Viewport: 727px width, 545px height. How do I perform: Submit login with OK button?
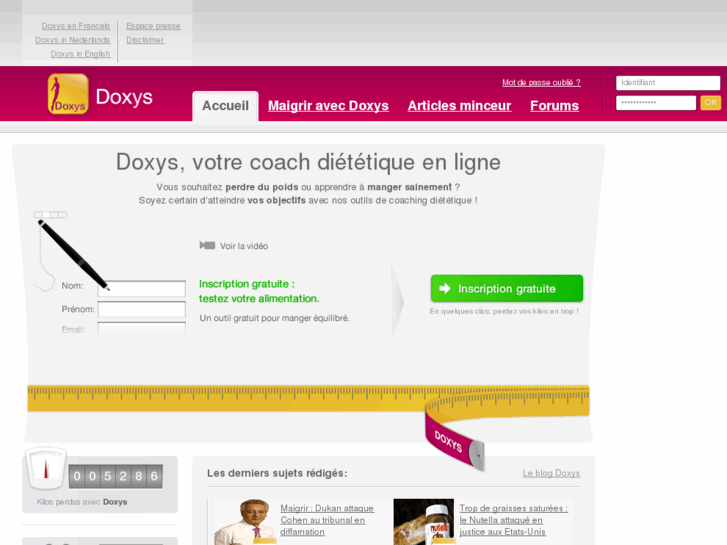[x=710, y=103]
